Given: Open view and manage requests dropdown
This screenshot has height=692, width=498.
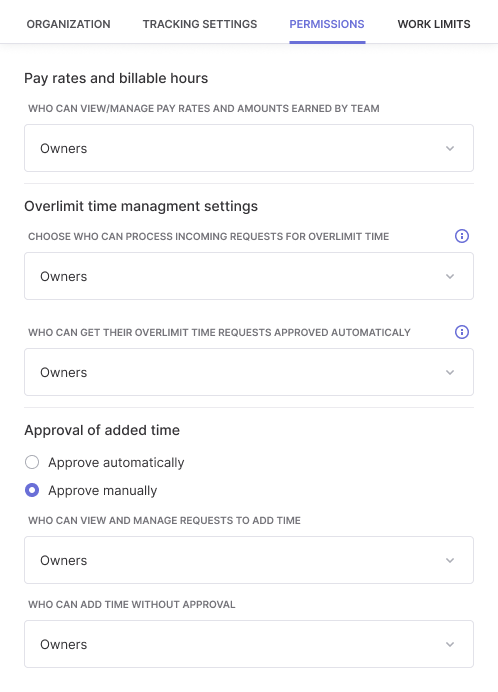Looking at the screenshot, I should pos(249,560).
